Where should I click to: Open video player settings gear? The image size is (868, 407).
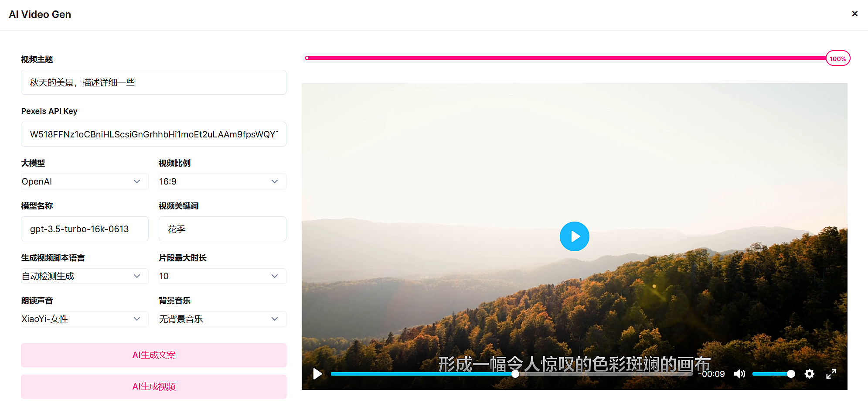tap(809, 374)
